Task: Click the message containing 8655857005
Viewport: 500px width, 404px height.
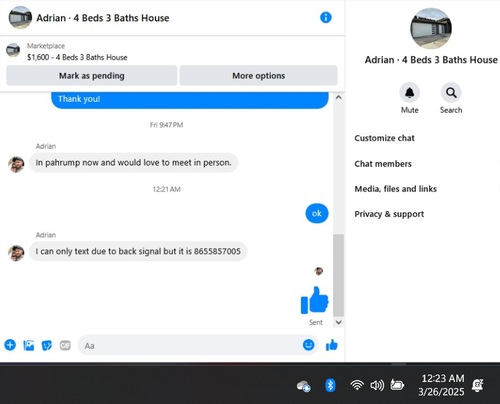Action: (x=138, y=251)
